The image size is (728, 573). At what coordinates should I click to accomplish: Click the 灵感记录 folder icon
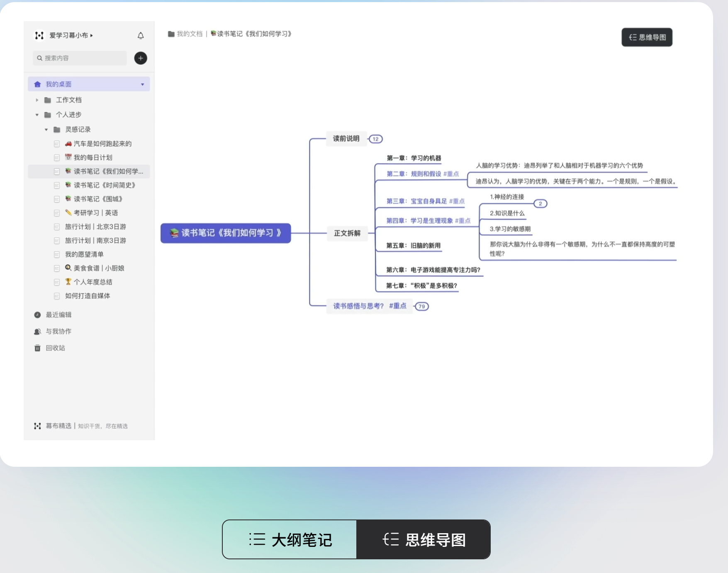(x=57, y=130)
